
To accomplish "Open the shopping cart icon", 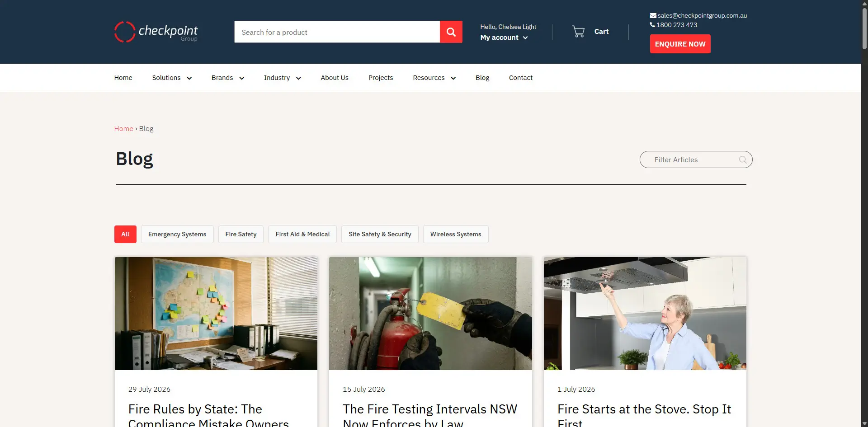I will coord(578,32).
